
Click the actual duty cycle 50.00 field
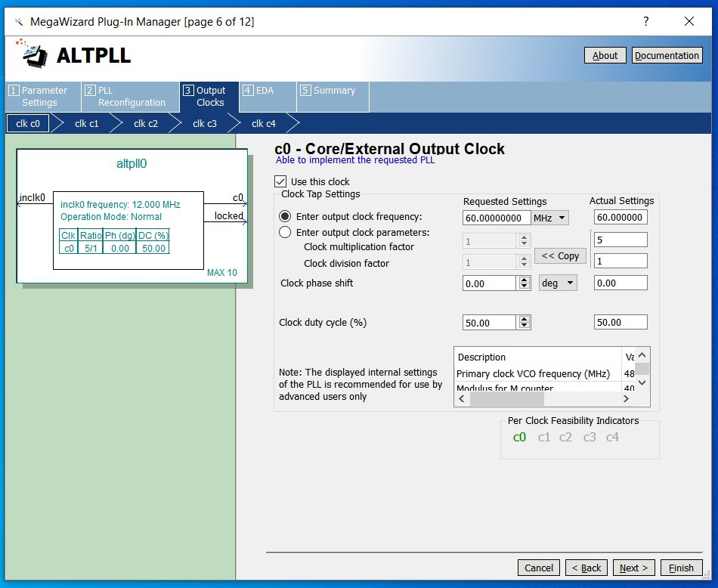click(x=621, y=323)
